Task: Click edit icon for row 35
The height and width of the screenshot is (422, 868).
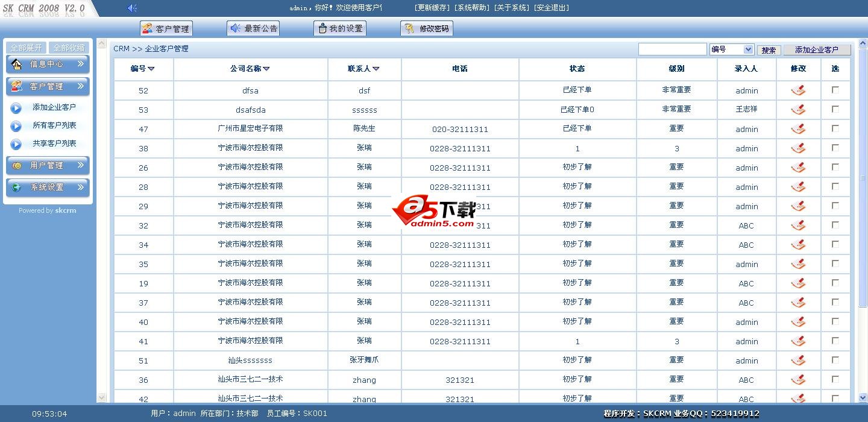Action: [x=798, y=264]
